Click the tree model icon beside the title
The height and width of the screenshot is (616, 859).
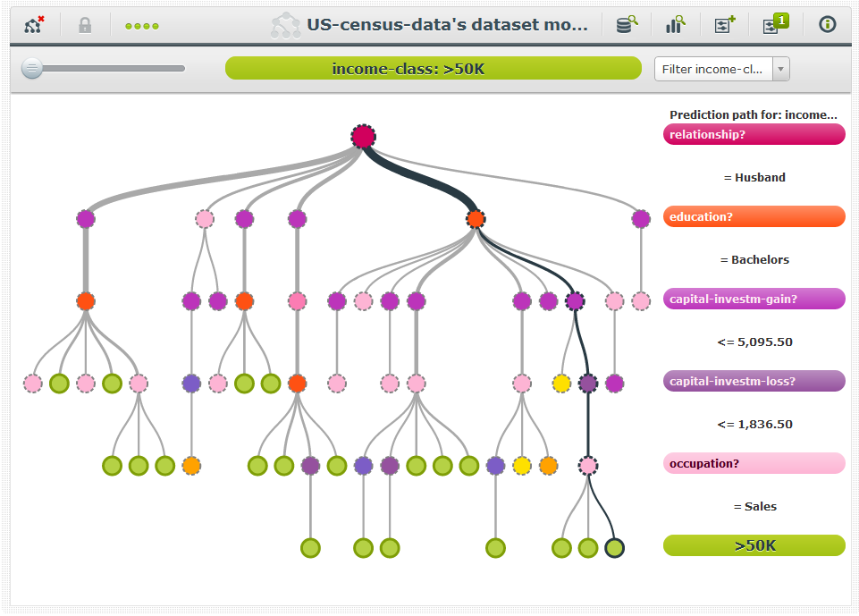(x=285, y=25)
